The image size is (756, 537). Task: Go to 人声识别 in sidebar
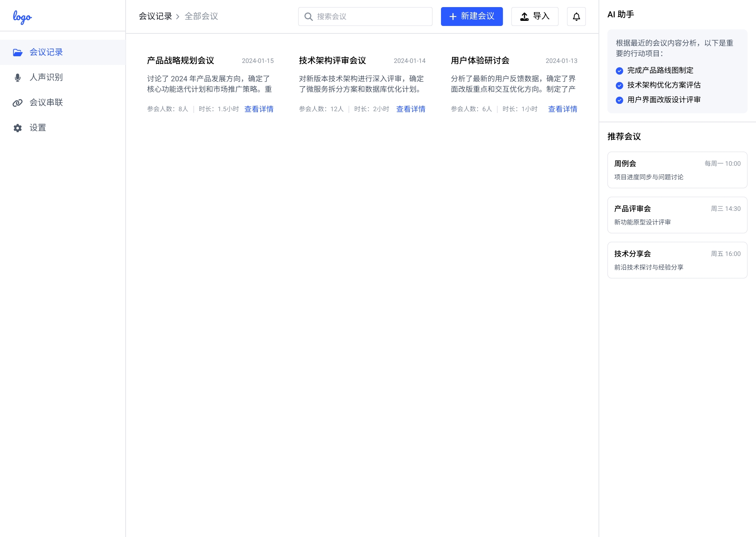click(x=63, y=78)
